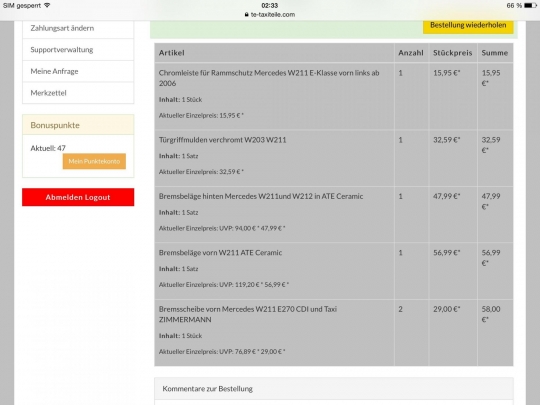
Task: Click the red Abmelden Logout button
Action: pyautogui.click(x=78, y=197)
